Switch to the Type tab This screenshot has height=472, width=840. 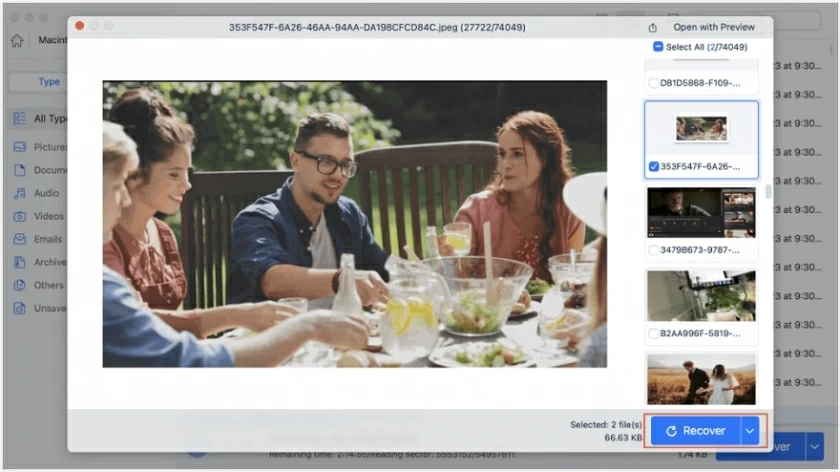[48, 82]
